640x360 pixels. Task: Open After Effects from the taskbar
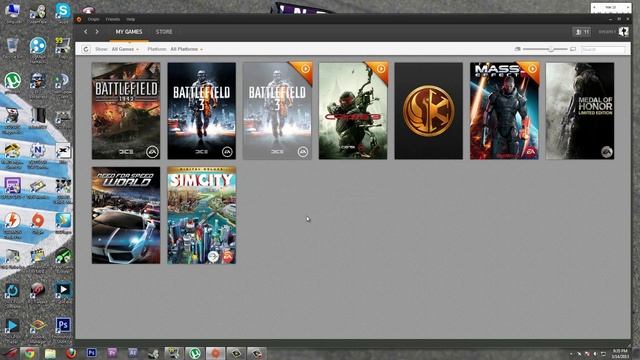pos(133,353)
